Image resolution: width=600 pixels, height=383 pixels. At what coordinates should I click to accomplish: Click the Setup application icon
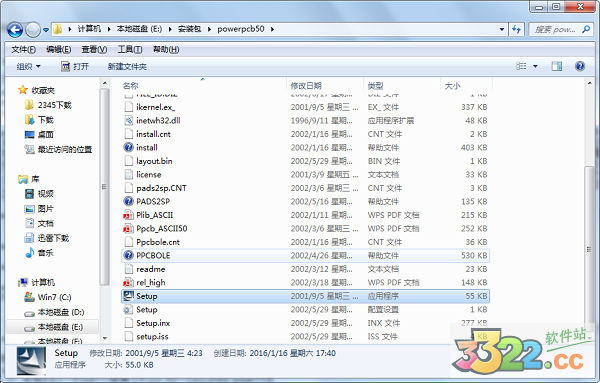(128, 296)
